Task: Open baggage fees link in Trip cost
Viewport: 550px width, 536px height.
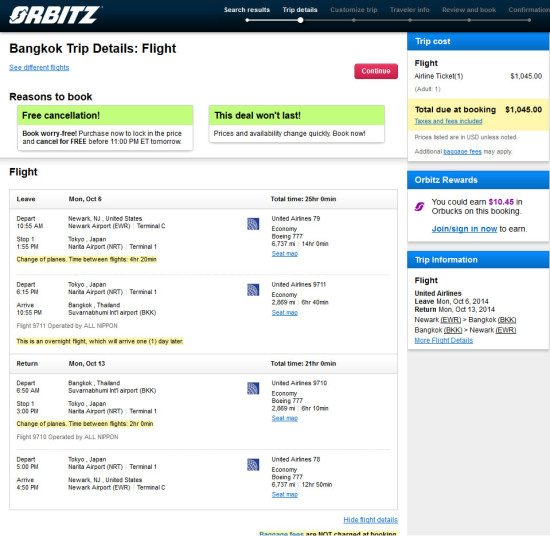Action: click(x=462, y=152)
